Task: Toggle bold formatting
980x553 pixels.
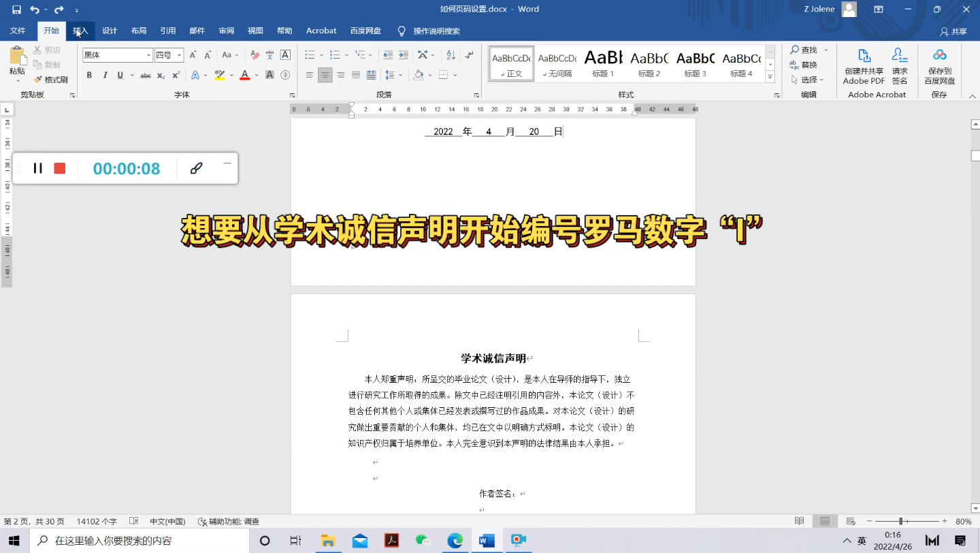Action: (89, 76)
